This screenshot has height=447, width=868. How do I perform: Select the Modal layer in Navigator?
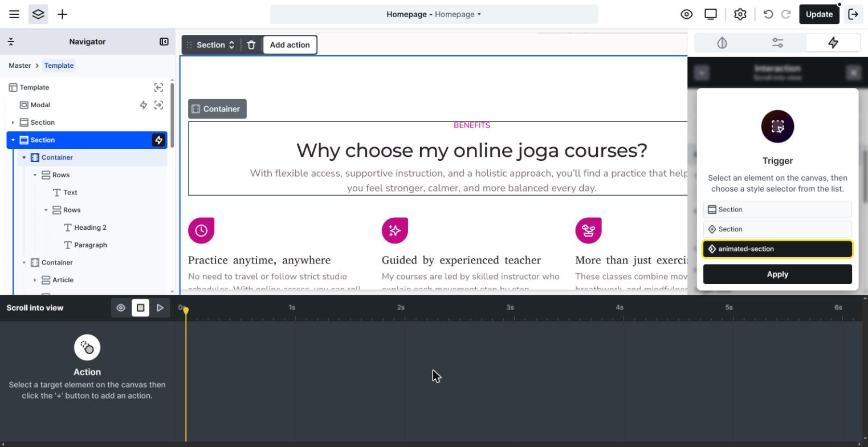pyautogui.click(x=40, y=105)
